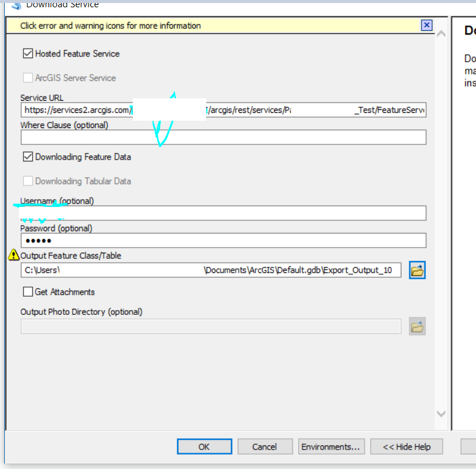Screen dimensions: 476x469
Task: Click the Output Feature Class browse folder icon
Action: pos(417,270)
